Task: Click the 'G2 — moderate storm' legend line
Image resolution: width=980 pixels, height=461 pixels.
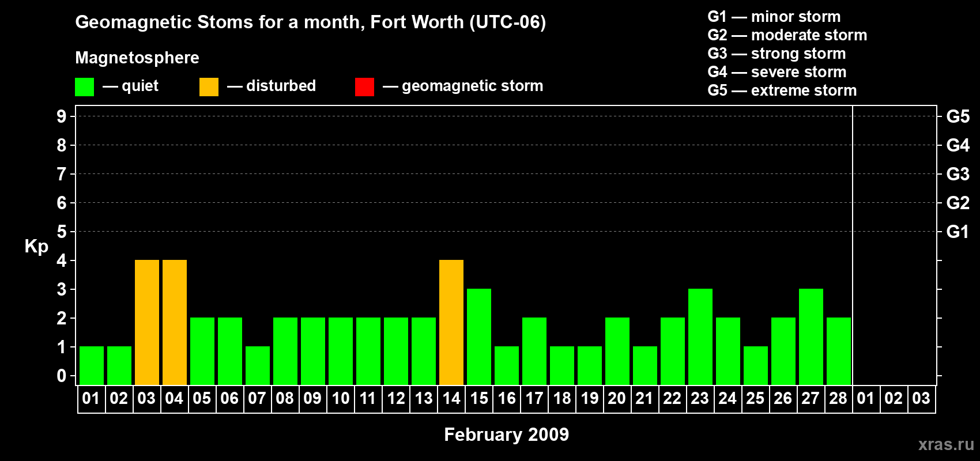Action: (x=787, y=35)
